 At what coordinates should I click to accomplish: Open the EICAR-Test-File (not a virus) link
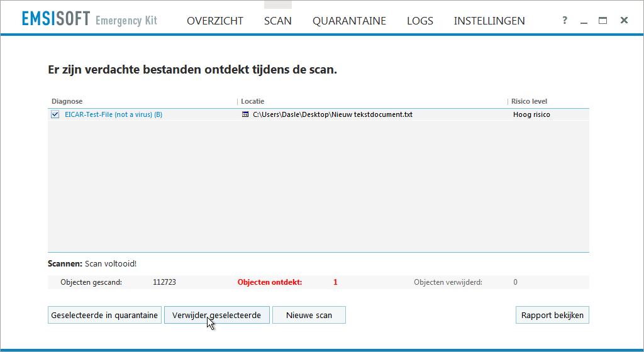point(113,114)
